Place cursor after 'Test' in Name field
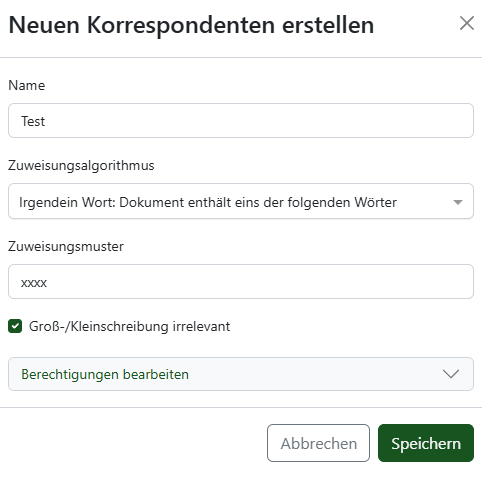482x478 pixels. (45, 121)
